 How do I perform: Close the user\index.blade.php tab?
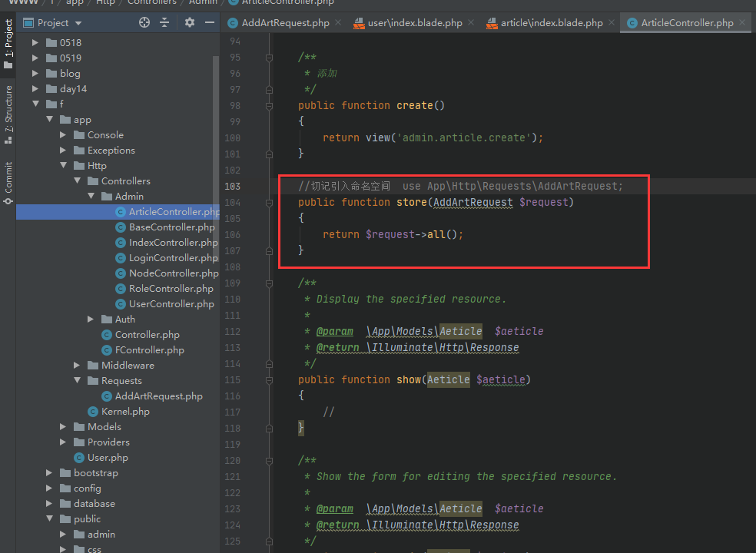(x=471, y=22)
